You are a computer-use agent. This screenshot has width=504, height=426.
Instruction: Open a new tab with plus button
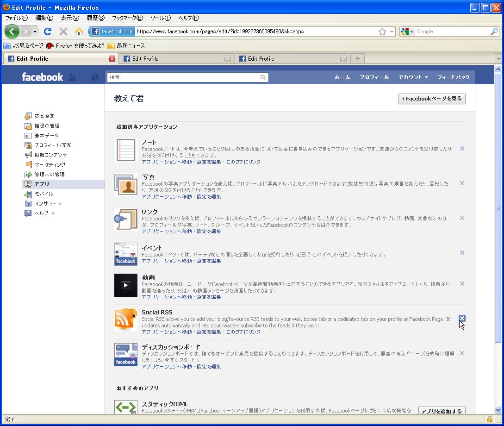[x=357, y=58]
